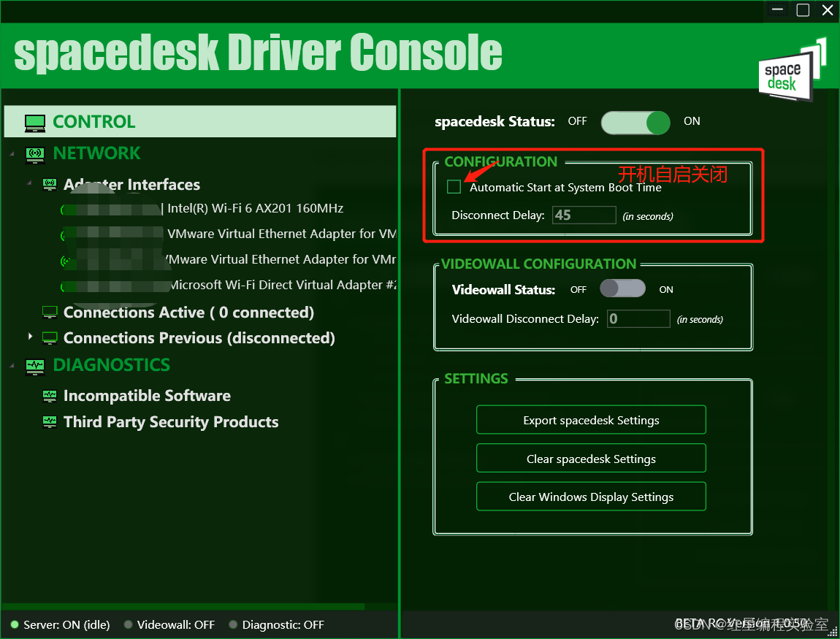The image size is (840, 639).
Task: Click the Connections Active monitor icon
Action: point(50,313)
